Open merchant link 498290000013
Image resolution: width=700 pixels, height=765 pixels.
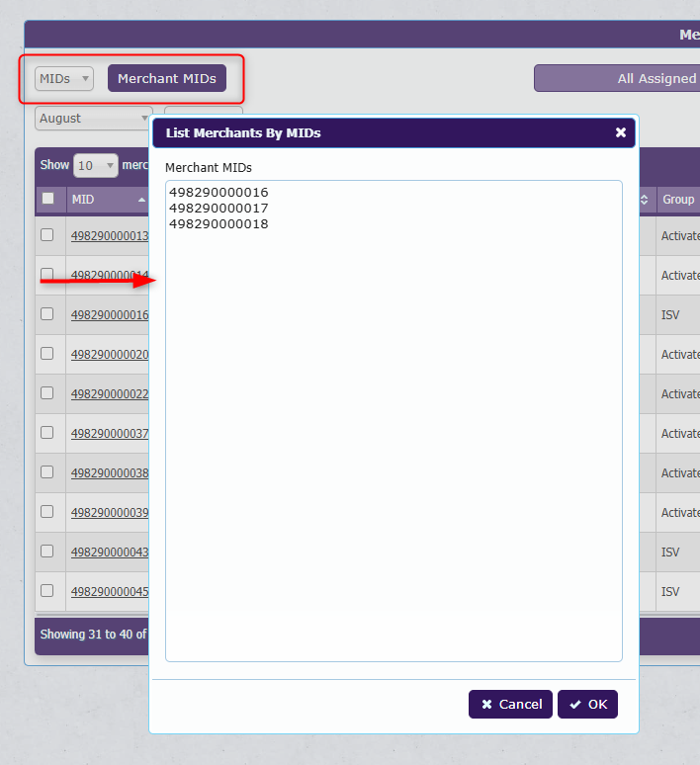click(110, 235)
